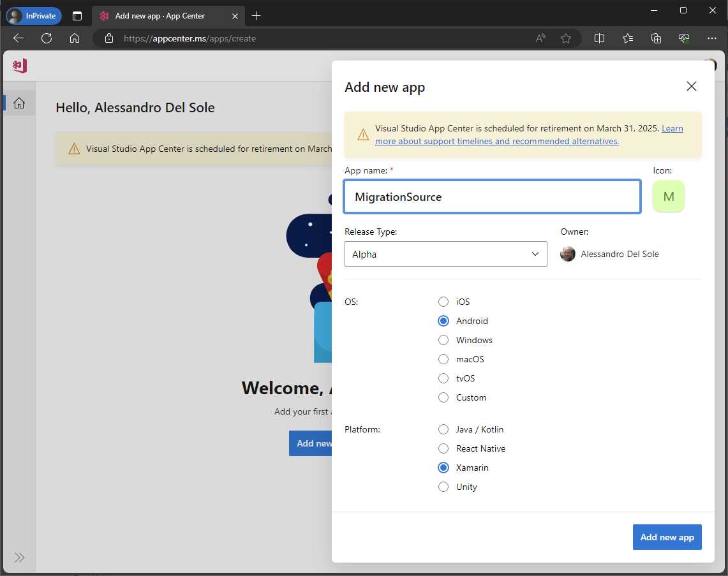
Task: Add this page to favorites star
Action: 565,38
